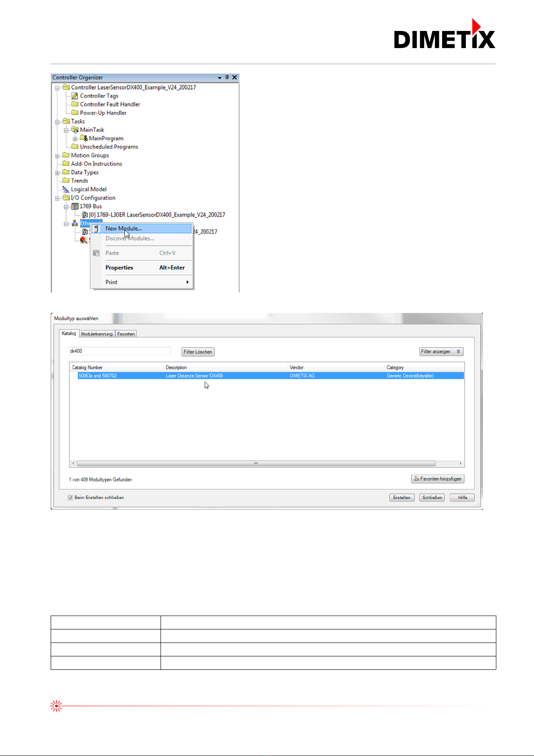Viewport: 534px width, 756px height.
Task: Click the I/O Configuration folder icon
Action: coord(66,198)
